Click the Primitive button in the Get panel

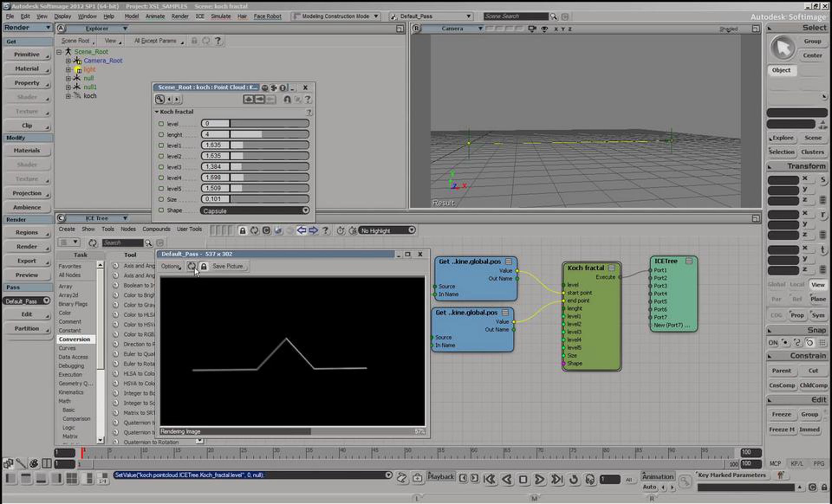tap(27, 55)
